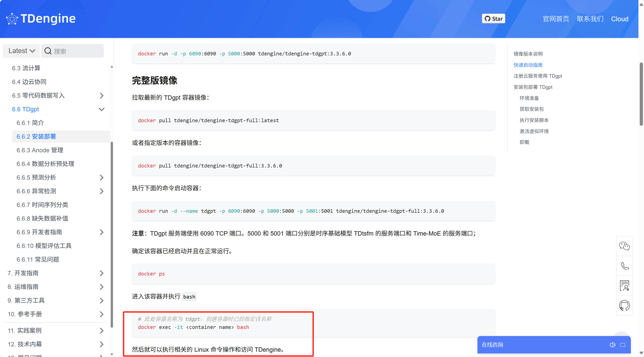Click the phone contact icon

coord(625,266)
